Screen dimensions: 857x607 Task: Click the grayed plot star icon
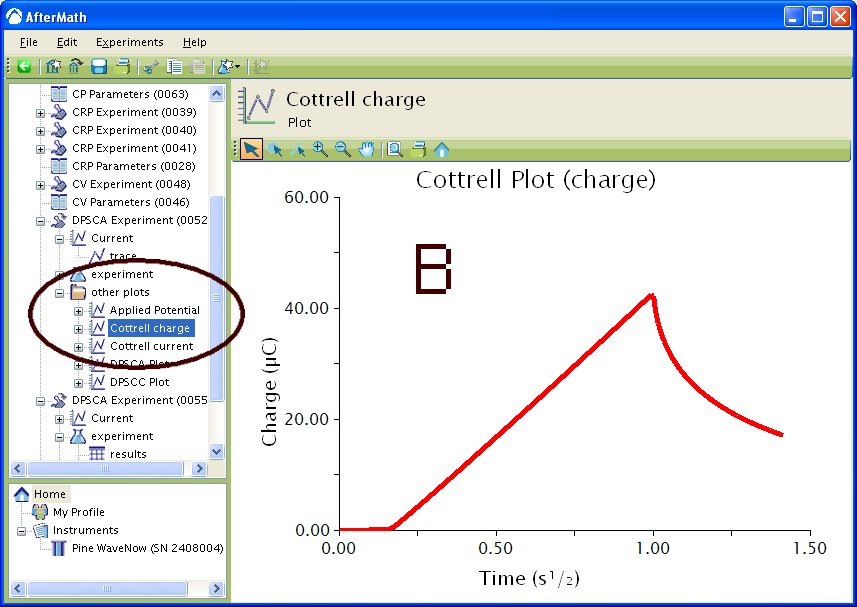click(x=261, y=67)
